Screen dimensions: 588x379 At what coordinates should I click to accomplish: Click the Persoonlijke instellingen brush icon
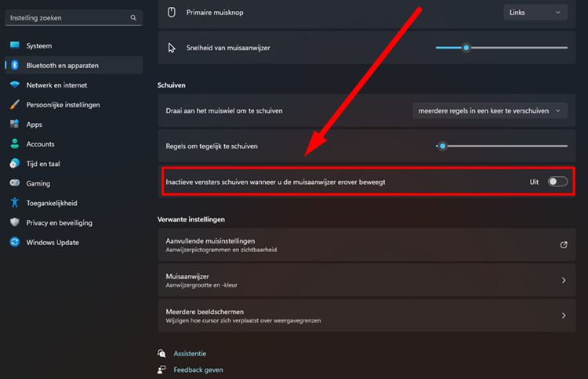pos(15,104)
